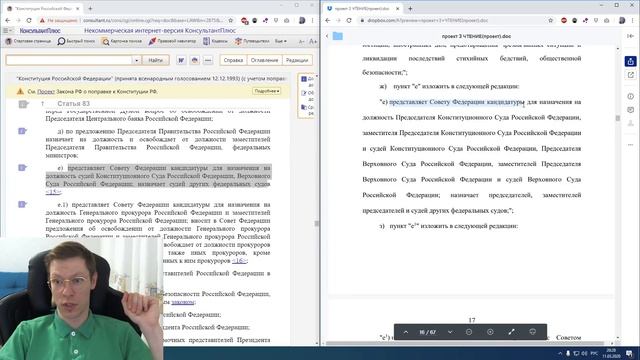This screenshot has width=640, height=360.
Task: Expand the Подробнее dropdown in the yellow notice
Action: click(267, 91)
